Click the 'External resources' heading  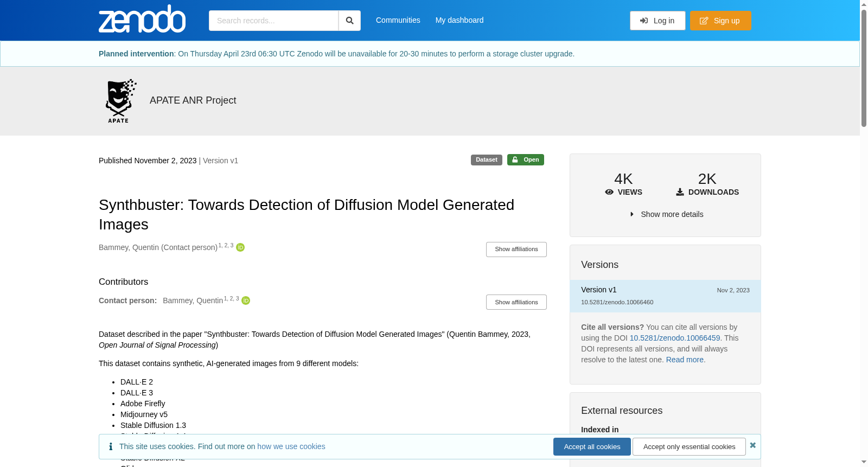(622, 411)
